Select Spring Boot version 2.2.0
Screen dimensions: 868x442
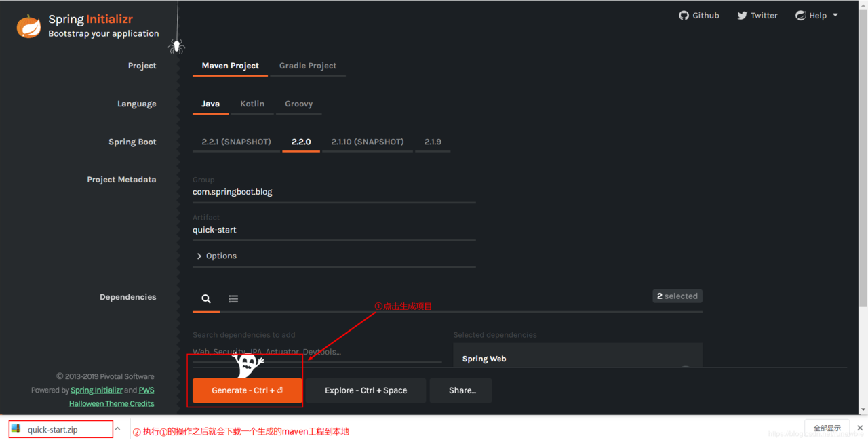coord(301,142)
